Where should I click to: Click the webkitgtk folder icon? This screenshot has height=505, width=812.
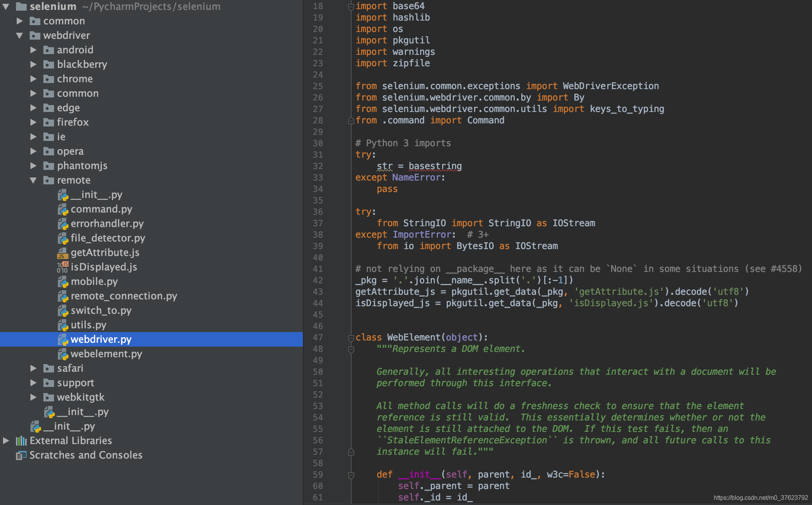pyautogui.click(x=49, y=397)
